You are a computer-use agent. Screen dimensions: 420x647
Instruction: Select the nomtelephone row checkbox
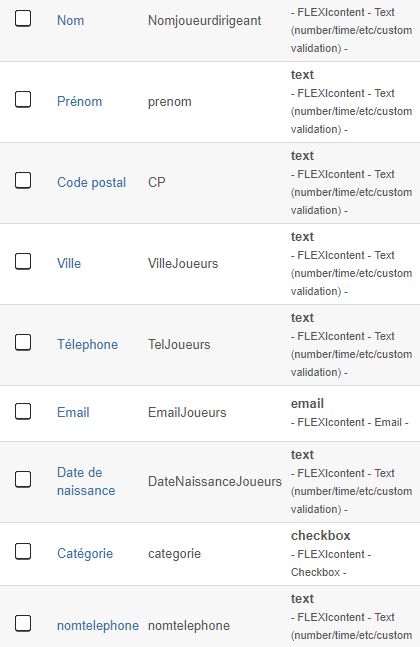tap(23, 623)
